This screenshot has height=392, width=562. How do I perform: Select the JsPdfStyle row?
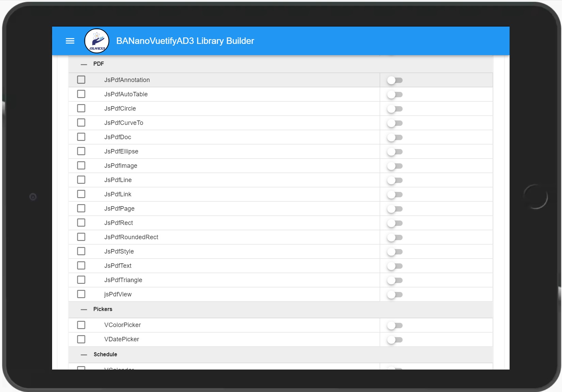(x=119, y=251)
